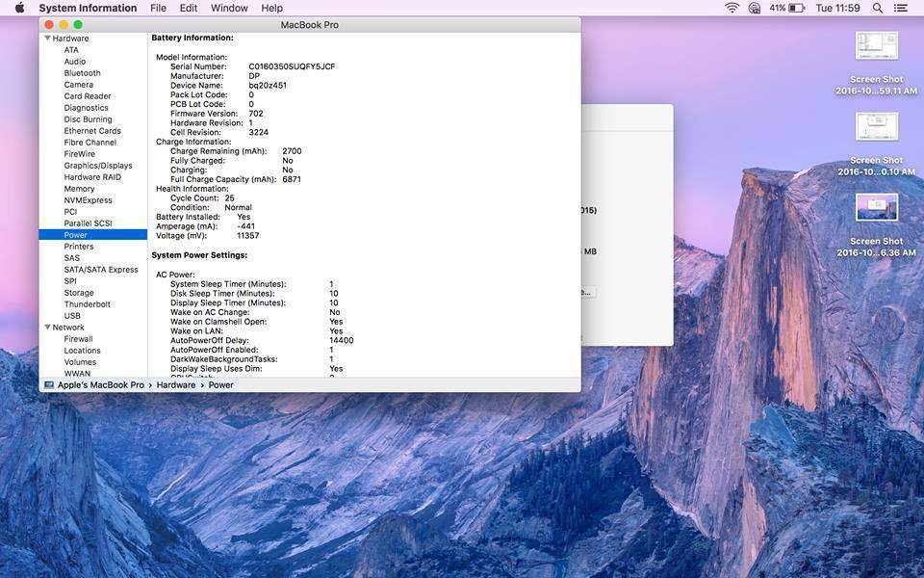924x578 pixels.
Task: Select Volumes under Network
Action: tap(80, 362)
